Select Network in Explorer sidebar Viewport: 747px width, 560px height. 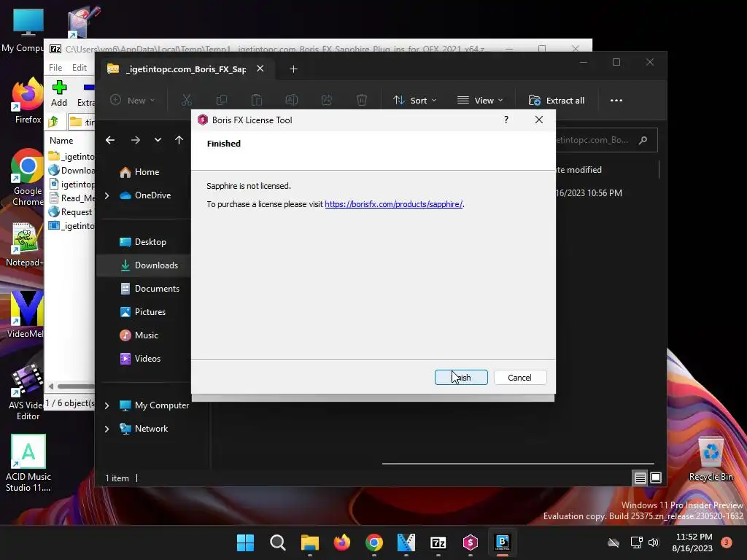pos(144,429)
